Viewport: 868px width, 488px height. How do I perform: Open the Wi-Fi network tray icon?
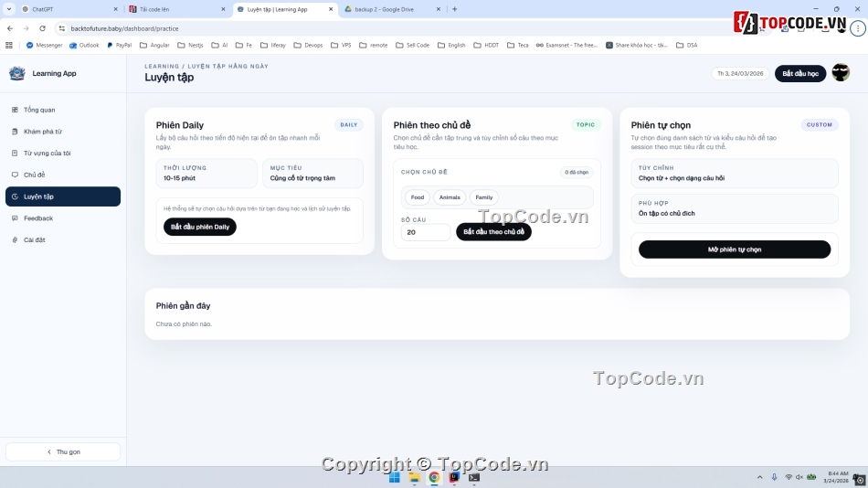coord(789,477)
